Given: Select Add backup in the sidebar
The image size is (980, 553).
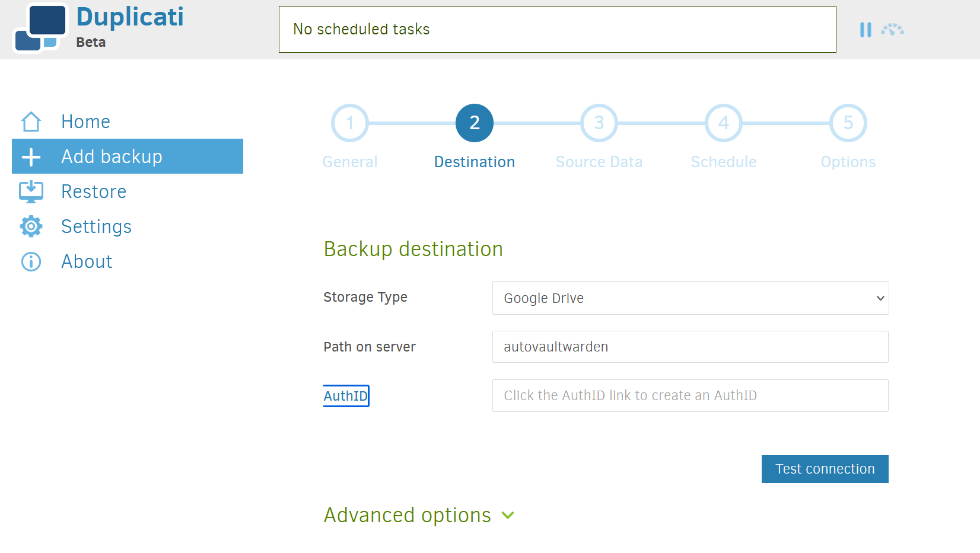Looking at the screenshot, I should [x=128, y=156].
